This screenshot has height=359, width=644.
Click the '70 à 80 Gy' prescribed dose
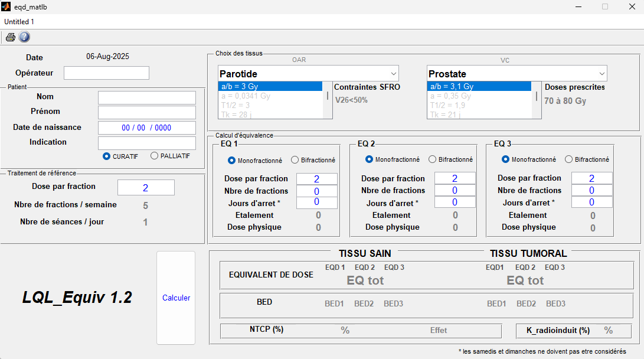coord(565,100)
